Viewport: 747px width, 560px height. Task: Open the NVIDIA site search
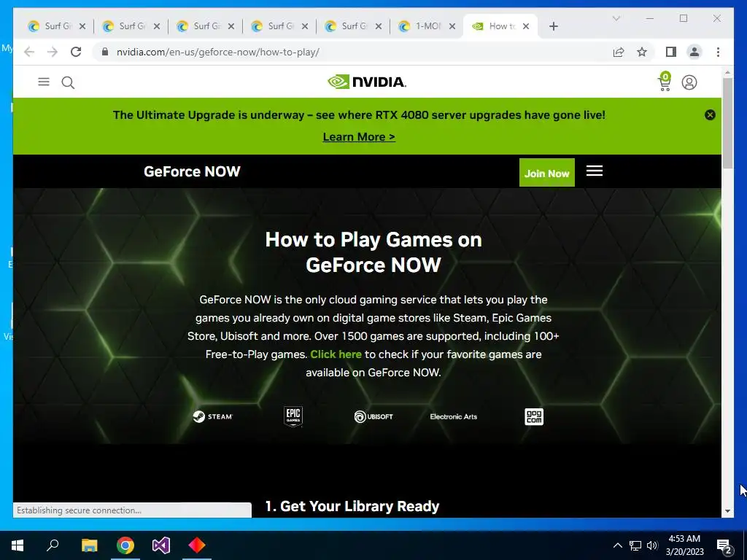(x=68, y=83)
